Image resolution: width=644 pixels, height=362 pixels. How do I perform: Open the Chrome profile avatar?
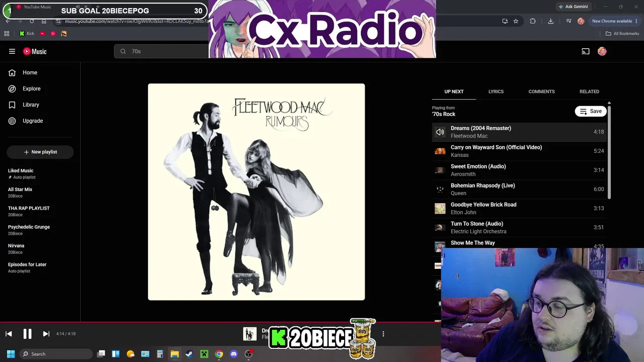[581, 21]
